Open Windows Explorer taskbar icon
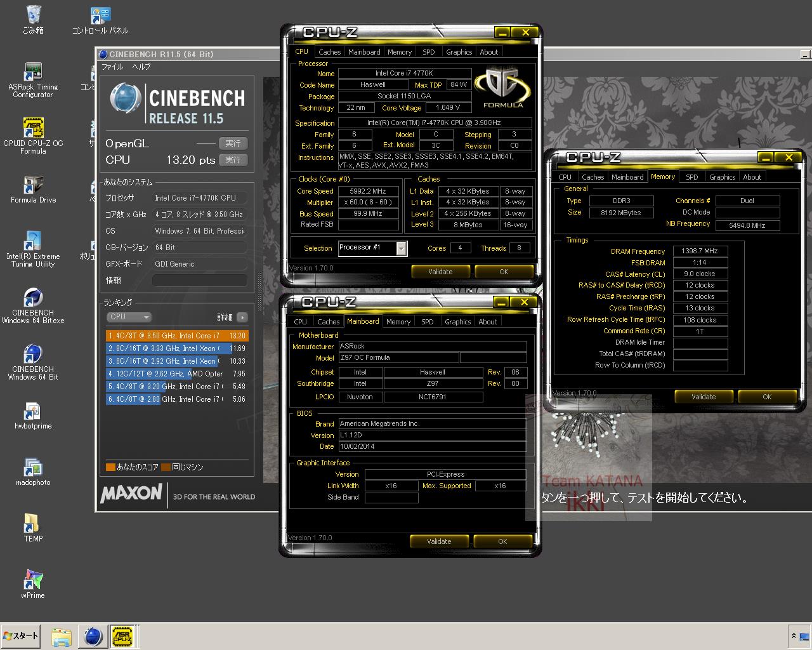The image size is (812, 650). 62,636
